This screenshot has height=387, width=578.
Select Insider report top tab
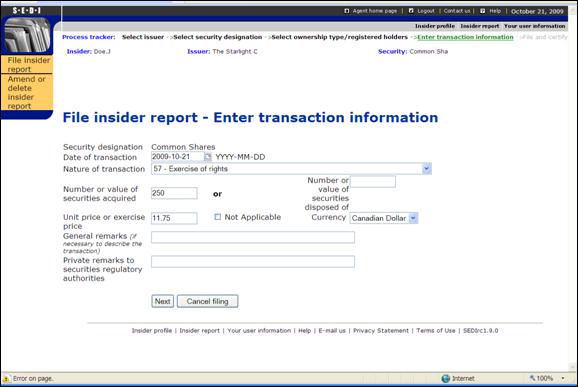click(x=480, y=26)
